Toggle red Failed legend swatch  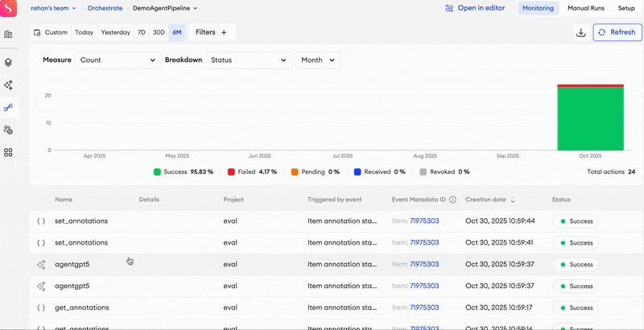pos(231,172)
